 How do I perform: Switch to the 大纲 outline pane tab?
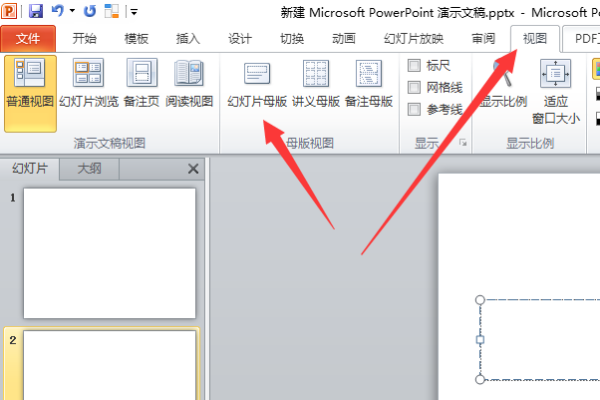pyautogui.click(x=90, y=168)
